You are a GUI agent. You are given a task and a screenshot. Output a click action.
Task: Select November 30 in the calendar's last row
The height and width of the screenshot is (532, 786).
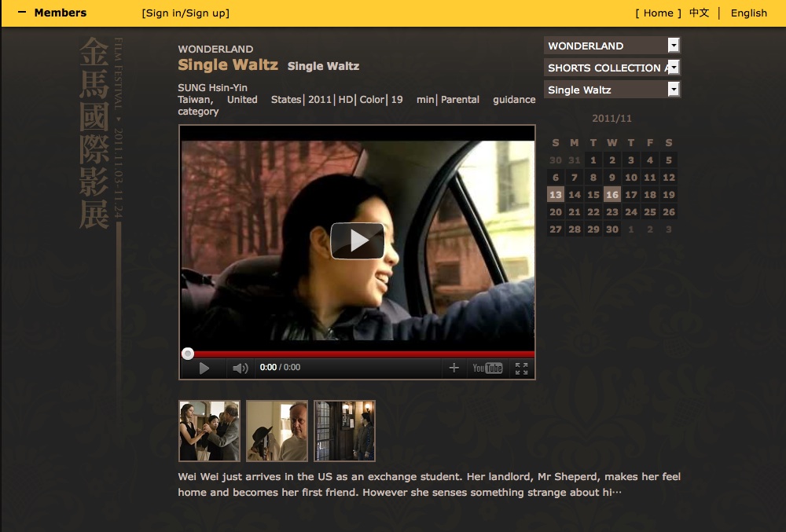coord(612,229)
